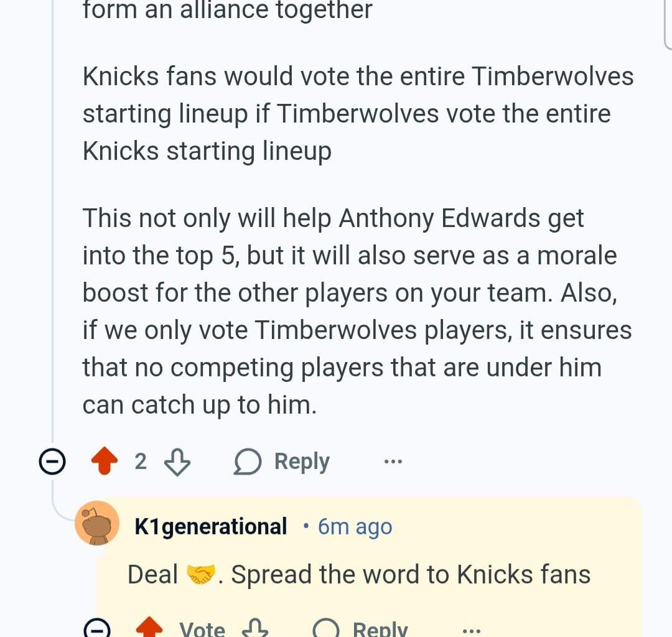Viewport: 672px width, 637px height.
Task: Tap the highlighted 'Deal' comment body text
Action: [x=358, y=574]
